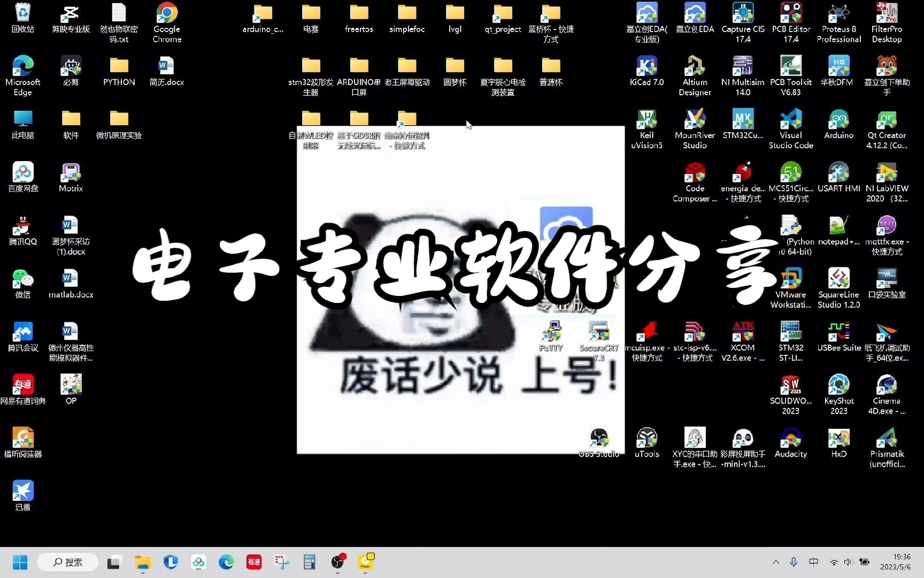The image size is (924, 578).
Task: Open 简历.docx Word document
Action: 166,71
